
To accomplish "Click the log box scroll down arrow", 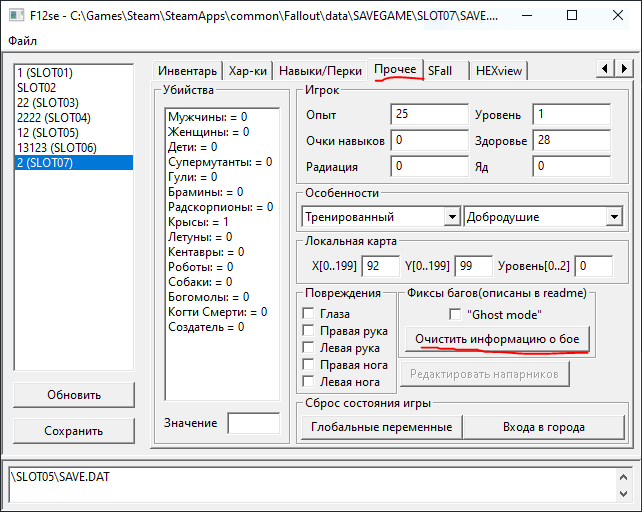I will click(623, 494).
